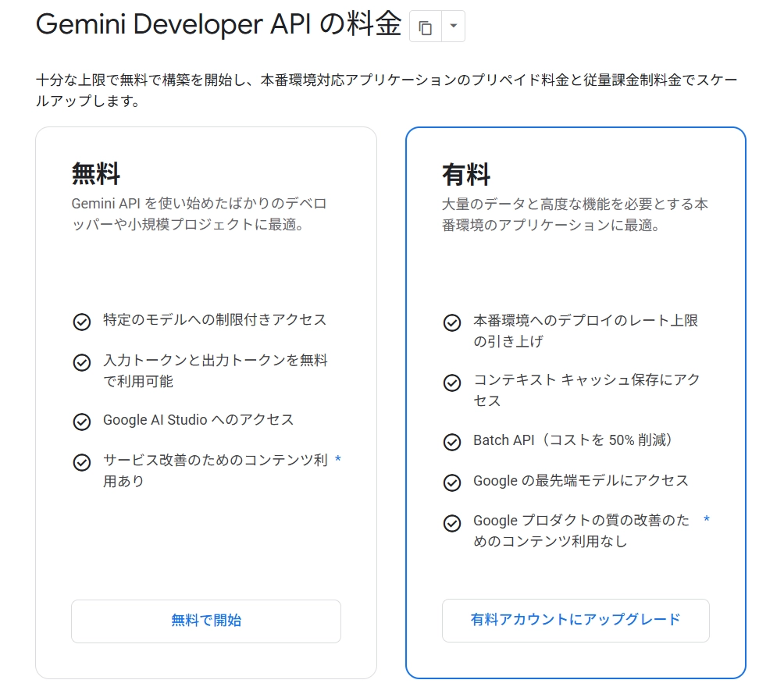Click the intro paragraph starting 十分な上限で無料で構築

point(387,90)
